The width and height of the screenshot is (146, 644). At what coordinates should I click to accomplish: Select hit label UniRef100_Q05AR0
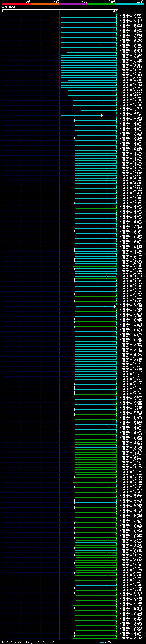[131, 170]
